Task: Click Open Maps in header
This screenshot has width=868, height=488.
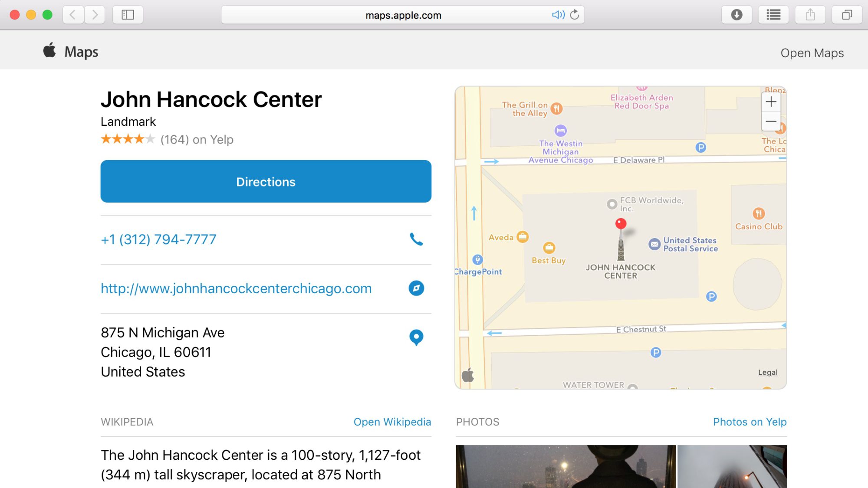Action: (812, 53)
